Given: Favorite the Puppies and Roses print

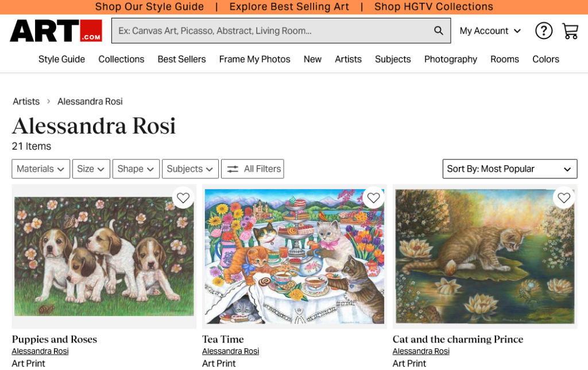Looking at the screenshot, I should (183, 198).
